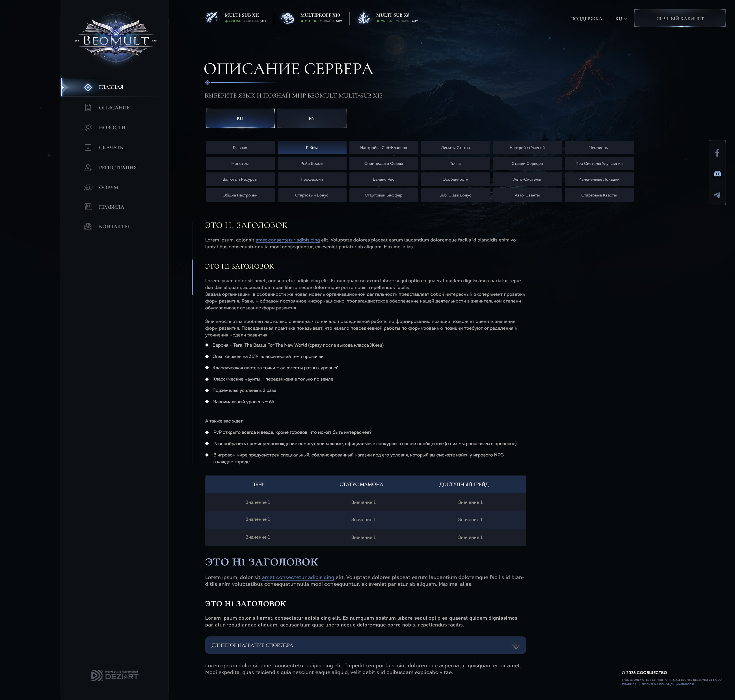735x700 pixels.
Task: Open the RU language dropdown in header
Action: pyautogui.click(x=621, y=19)
